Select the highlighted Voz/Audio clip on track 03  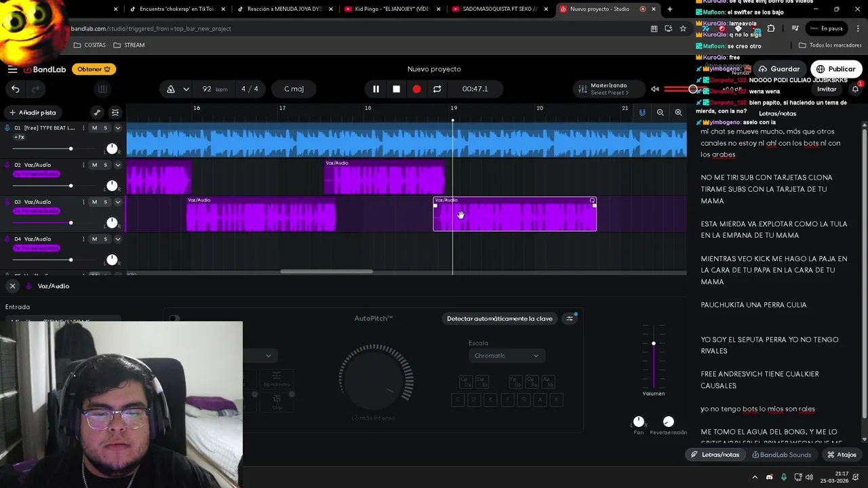(x=515, y=214)
